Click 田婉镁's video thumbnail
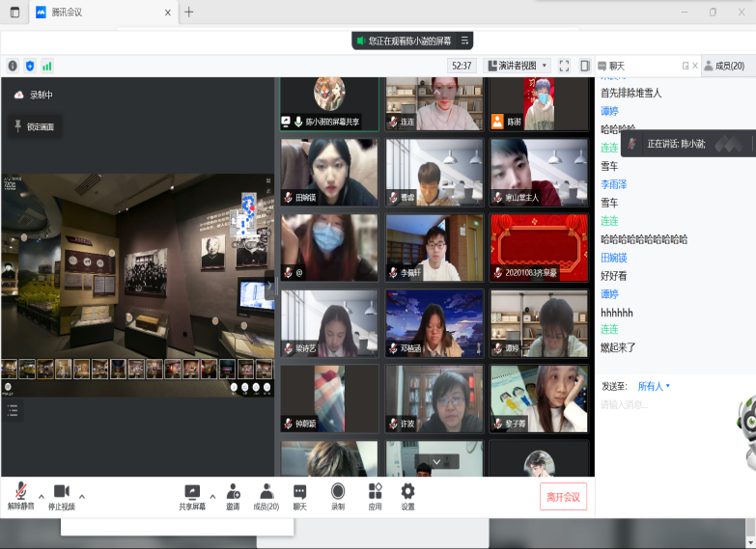 329,172
